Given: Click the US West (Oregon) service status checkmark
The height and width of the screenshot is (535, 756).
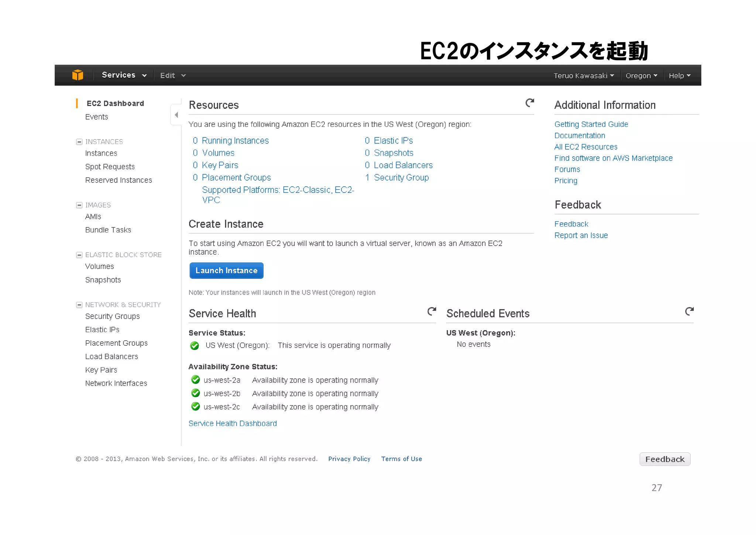Looking at the screenshot, I should (195, 345).
